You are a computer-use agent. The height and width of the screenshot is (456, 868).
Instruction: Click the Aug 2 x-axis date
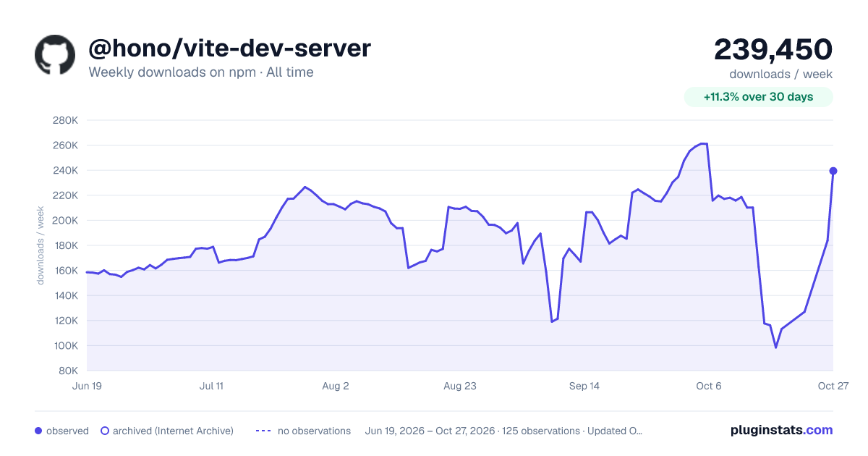[x=336, y=386]
